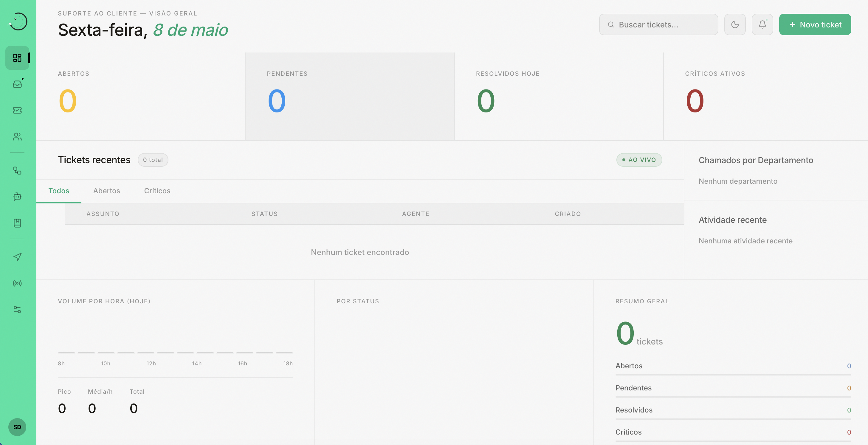Switch to the Abertos tab
The image size is (868, 445).
[106, 191]
